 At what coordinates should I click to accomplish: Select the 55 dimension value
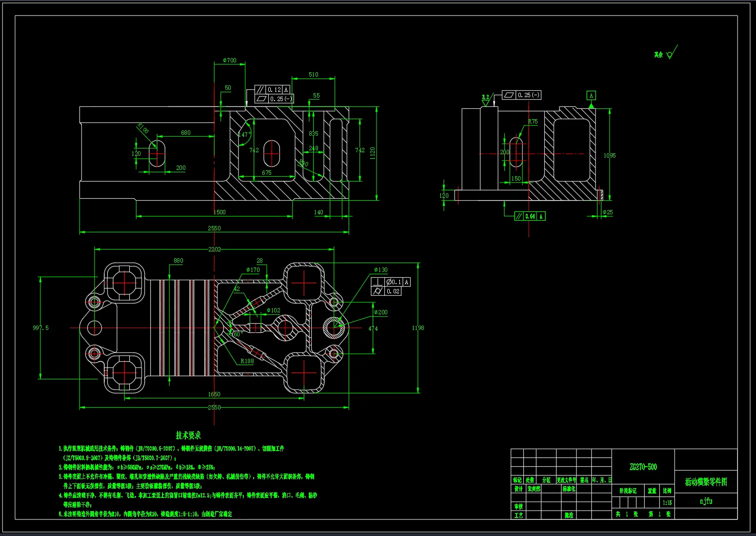tap(317, 96)
